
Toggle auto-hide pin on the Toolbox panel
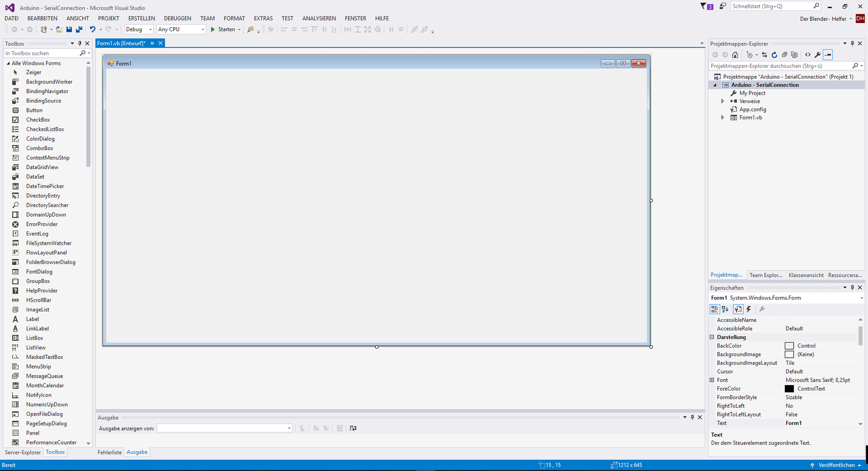[80, 43]
